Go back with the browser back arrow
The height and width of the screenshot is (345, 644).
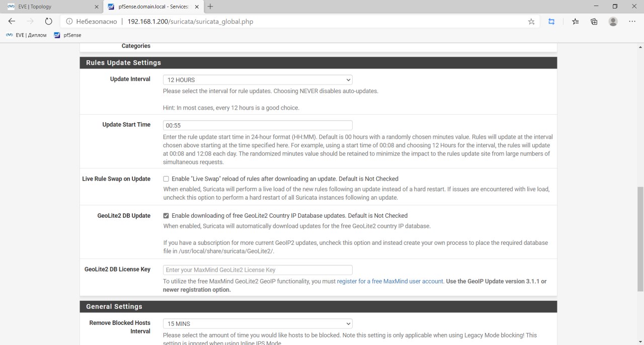pos(12,22)
